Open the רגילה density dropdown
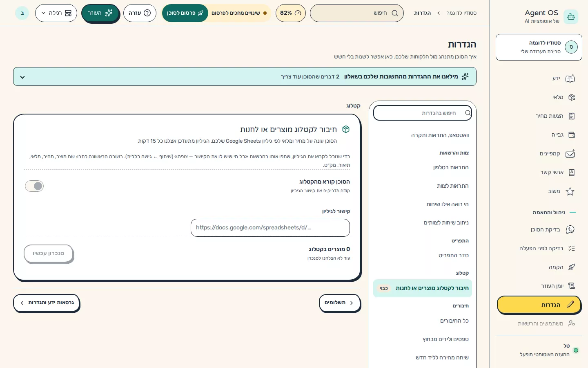The image size is (588, 368). (56, 13)
